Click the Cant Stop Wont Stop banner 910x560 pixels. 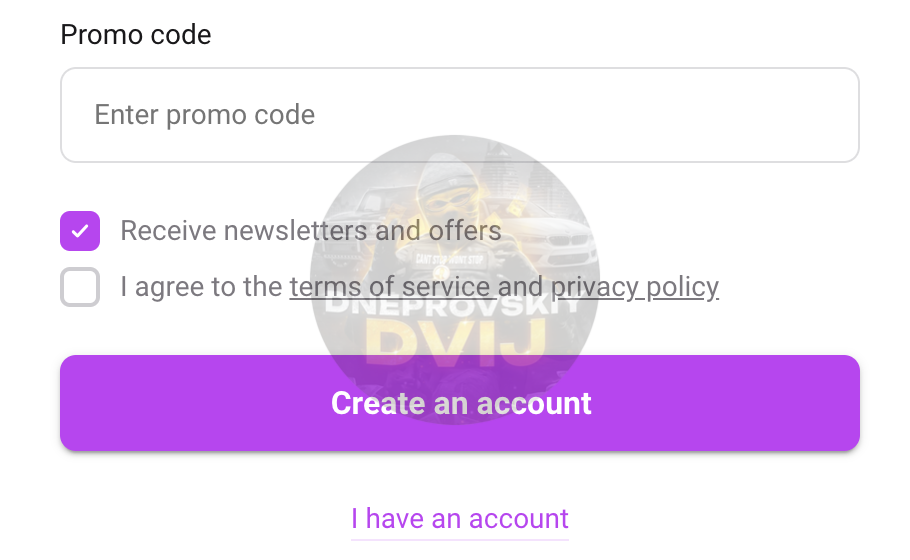450,259
